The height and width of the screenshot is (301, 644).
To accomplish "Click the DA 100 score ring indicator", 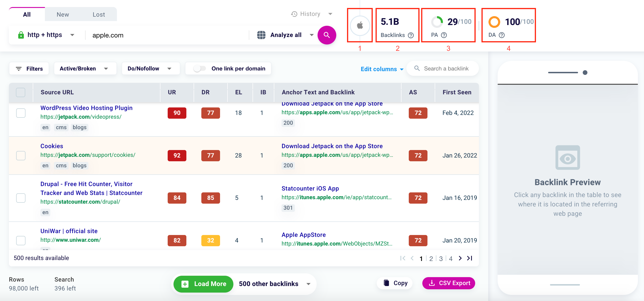I will point(494,22).
